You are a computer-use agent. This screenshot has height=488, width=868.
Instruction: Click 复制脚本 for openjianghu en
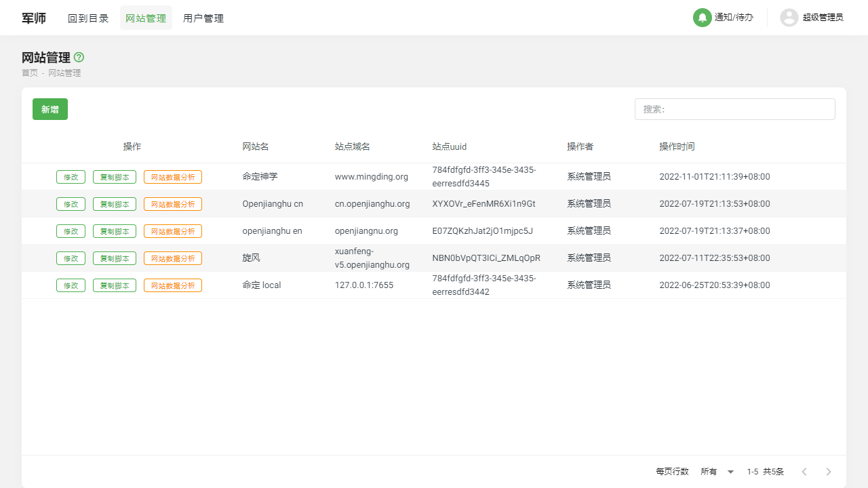(x=114, y=230)
